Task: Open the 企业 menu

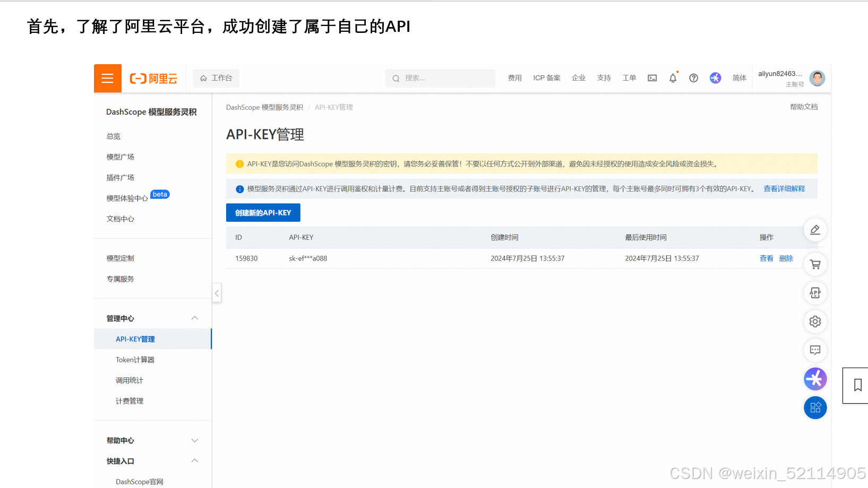Action: 579,78
